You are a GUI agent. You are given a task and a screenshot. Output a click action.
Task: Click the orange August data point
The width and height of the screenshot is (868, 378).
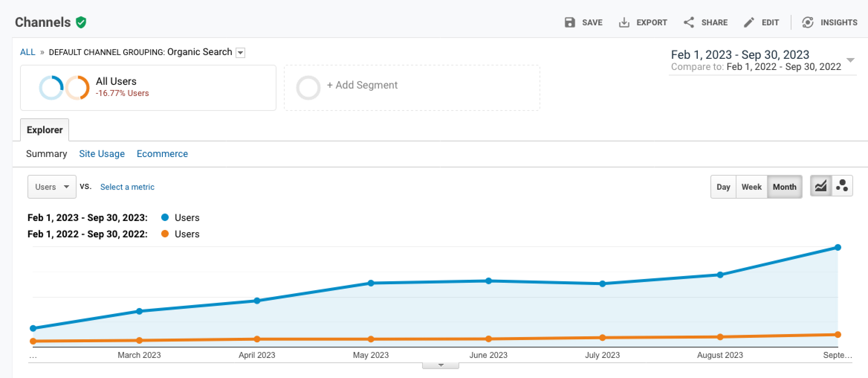(x=720, y=337)
